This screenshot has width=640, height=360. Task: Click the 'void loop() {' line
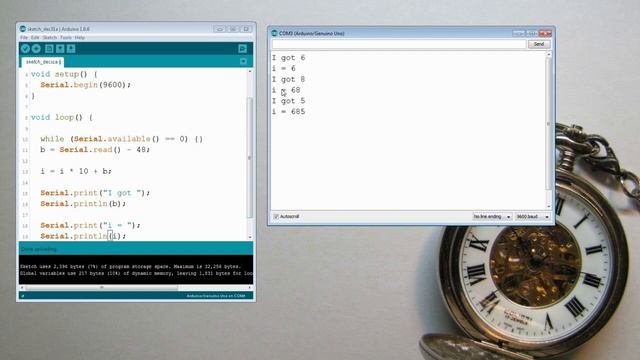click(x=62, y=117)
